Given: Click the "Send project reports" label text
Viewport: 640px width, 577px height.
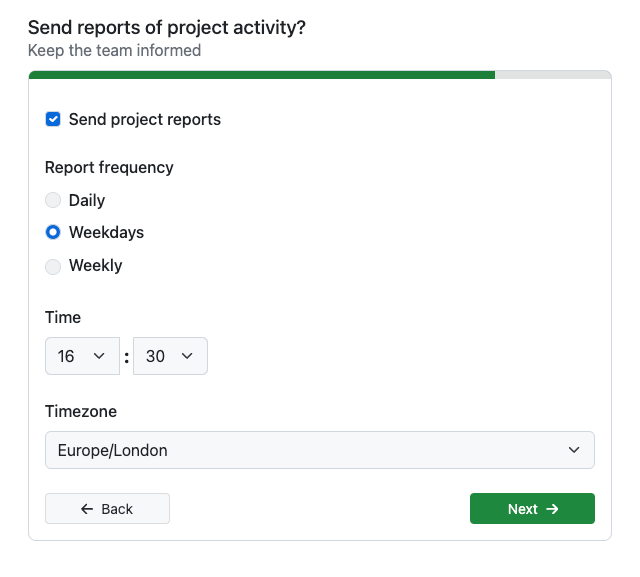Looking at the screenshot, I should [145, 119].
